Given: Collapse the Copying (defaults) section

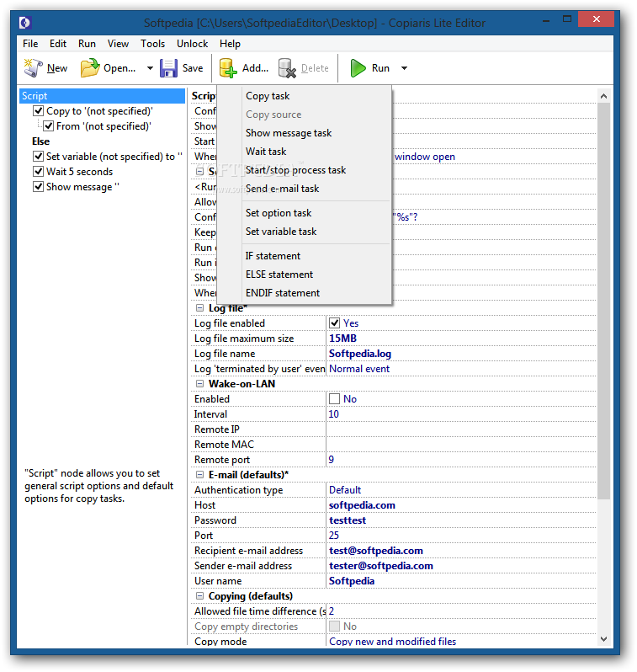Looking at the screenshot, I should [x=199, y=596].
